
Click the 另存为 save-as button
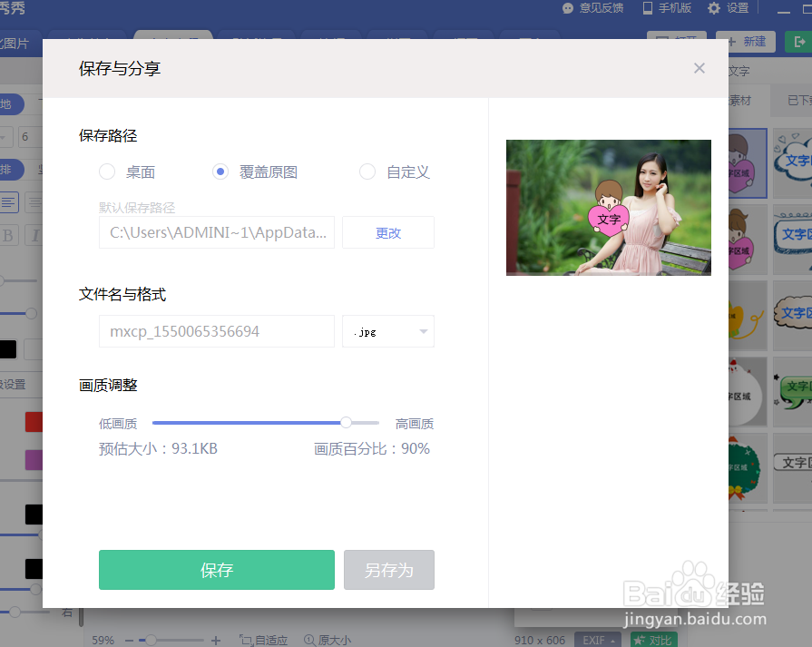388,570
